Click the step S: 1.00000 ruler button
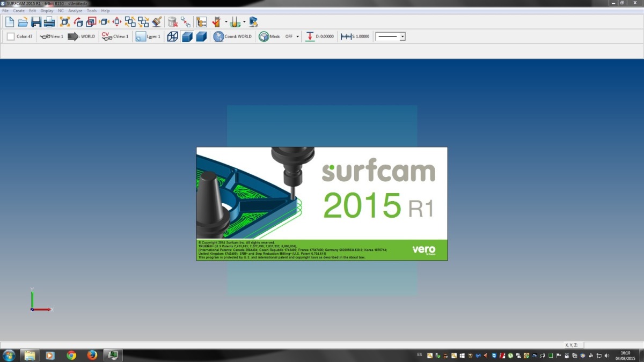The width and height of the screenshot is (644, 362). coord(355,36)
